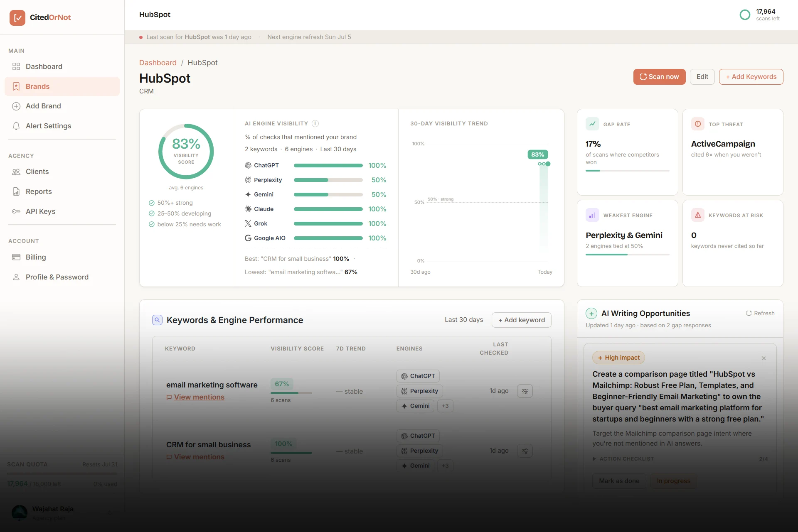Image resolution: width=798 pixels, height=532 pixels.
Task: Click the Last Checked column header
Action: pos(494,348)
